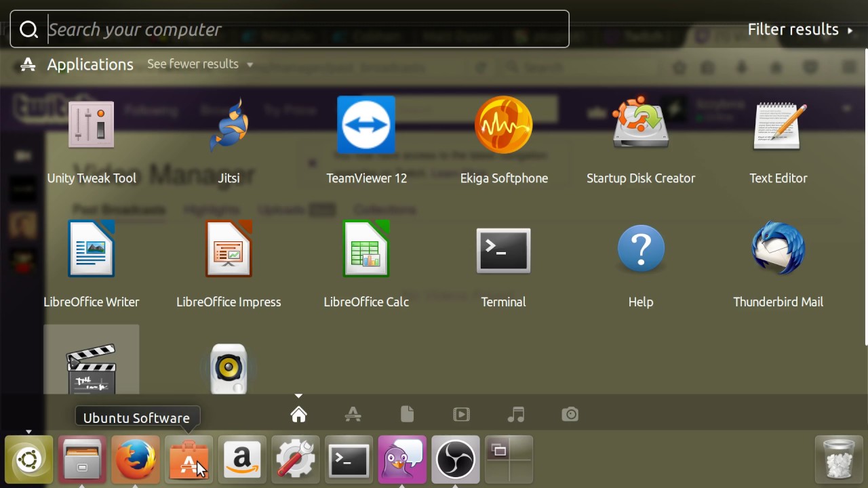868x488 pixels.
Task: Open Terminal from the Dash applications grid
Action: click(503, 250)
